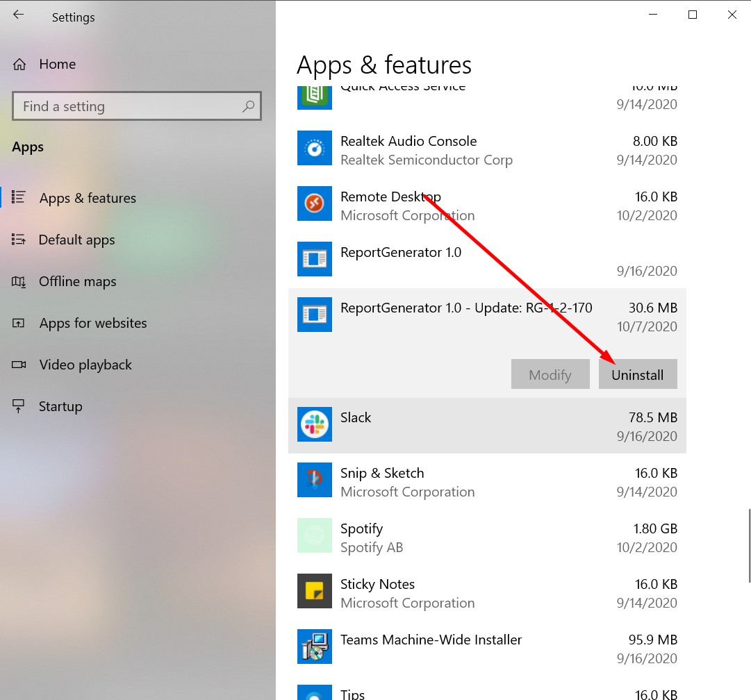Image resolution: width=751 pixels, height=700 pixels.
Task: Select the Sticky Notes app name
Action: [377, 584]
